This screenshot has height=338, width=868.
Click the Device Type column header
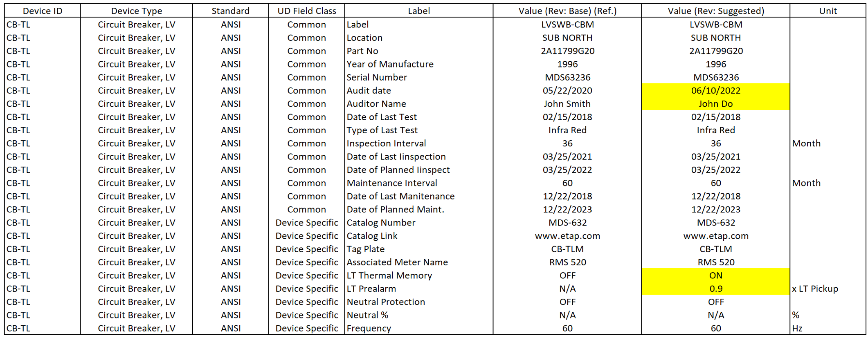point(136,11)
